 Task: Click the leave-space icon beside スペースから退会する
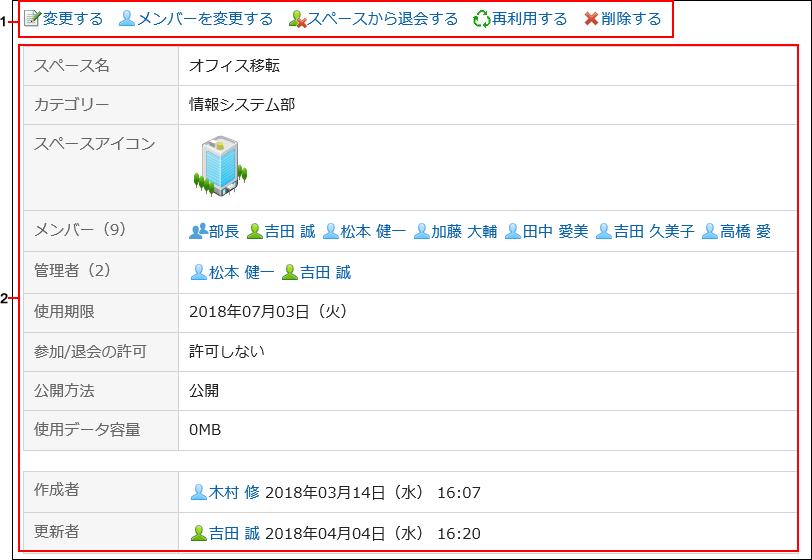point(297,19)
